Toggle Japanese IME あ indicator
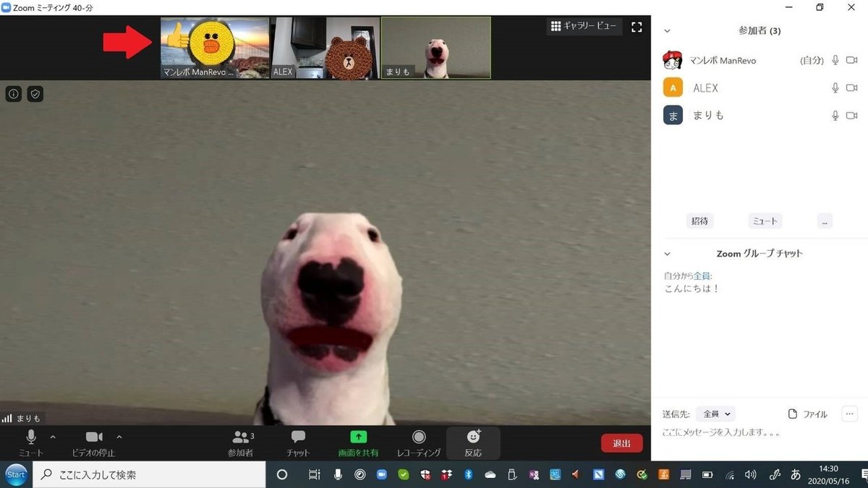The height and width of the screenshot is (488, 868). (796, 475)
